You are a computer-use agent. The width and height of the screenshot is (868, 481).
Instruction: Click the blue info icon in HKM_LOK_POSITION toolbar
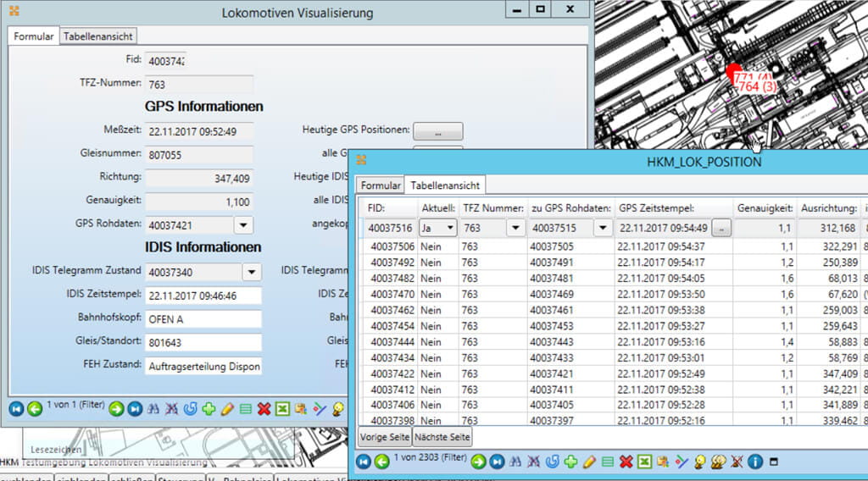pos(755,462)
